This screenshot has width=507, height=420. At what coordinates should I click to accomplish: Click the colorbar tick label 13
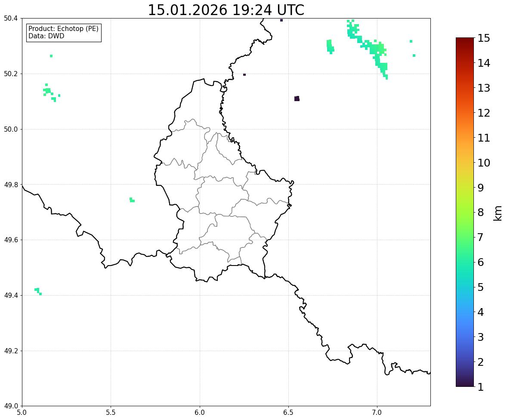(x=484, y=88)
